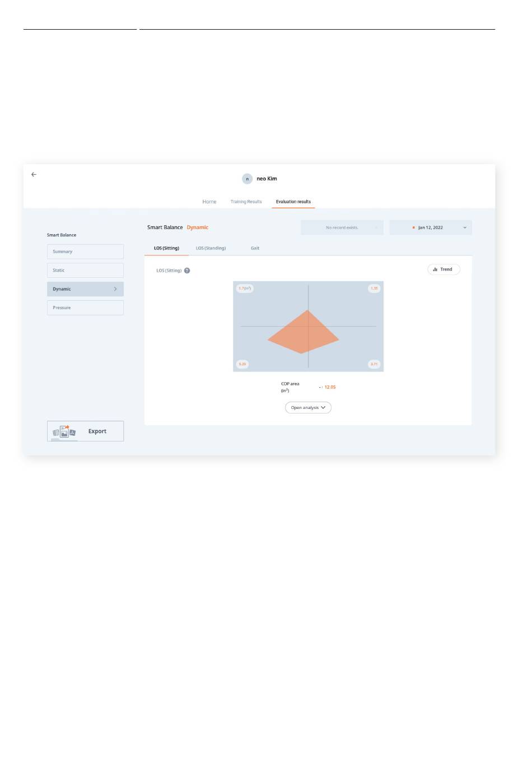Click the Export button
Screen dimensions: 532x767
coord(85,431)
